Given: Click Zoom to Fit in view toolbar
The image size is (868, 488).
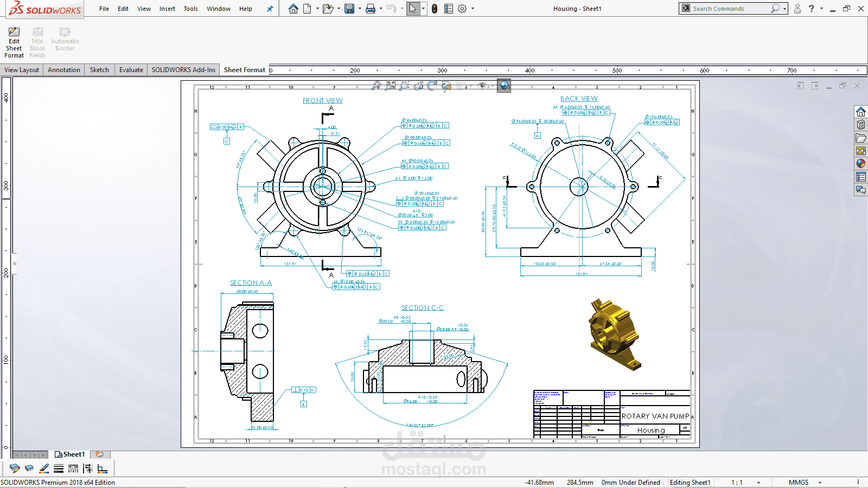Looking at the screenshot, I should [376, 86].
